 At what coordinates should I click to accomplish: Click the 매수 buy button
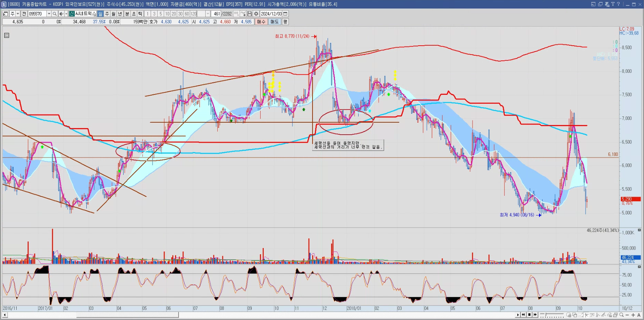[261, 22]
